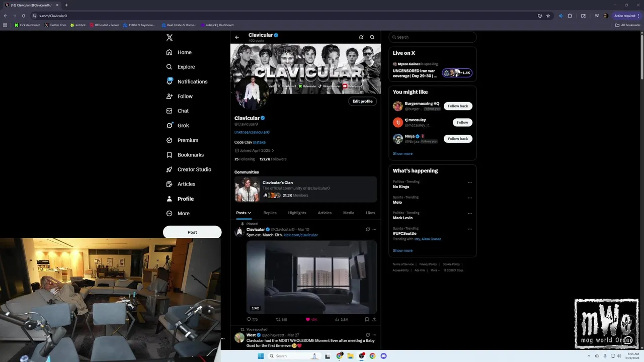This screenshot has width=644, height=362.
Task: Switch to the Media tab
Action: 349,213
